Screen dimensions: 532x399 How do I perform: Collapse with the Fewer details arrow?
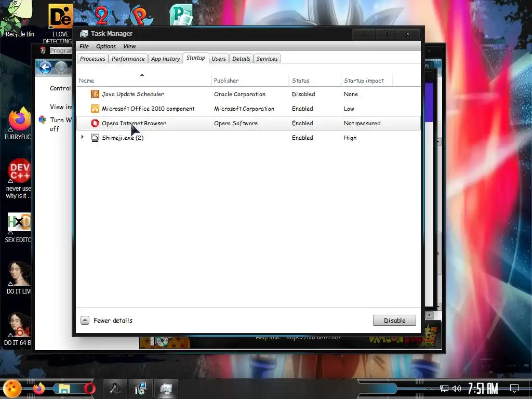tap(85, 320)
